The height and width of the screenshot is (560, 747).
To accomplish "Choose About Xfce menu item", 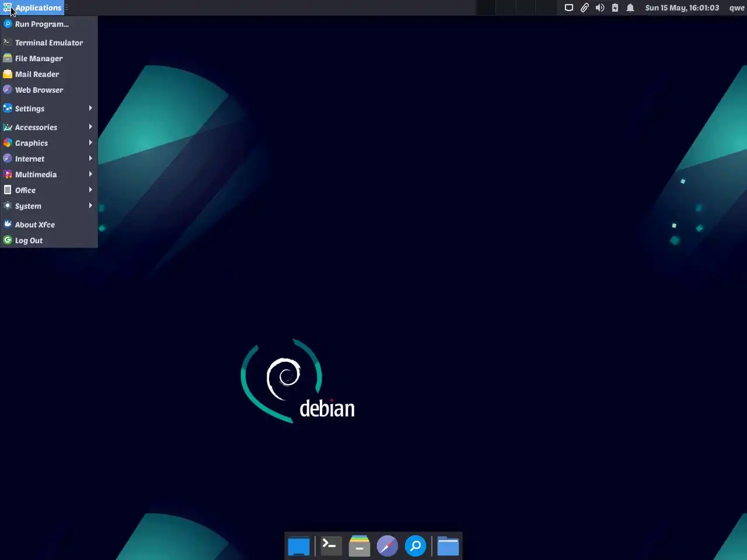I will coord(49,225).
